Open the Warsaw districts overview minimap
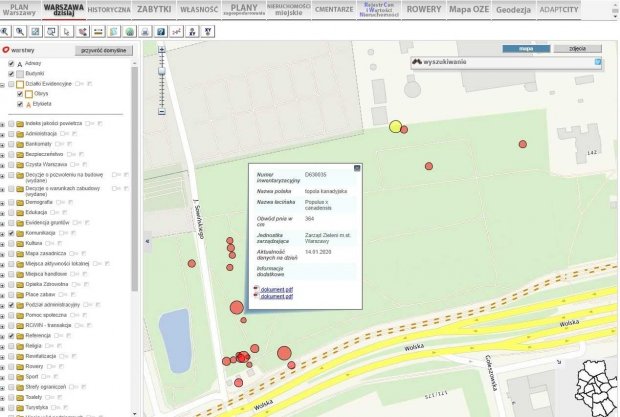The image size is (620, 417). 597,388
